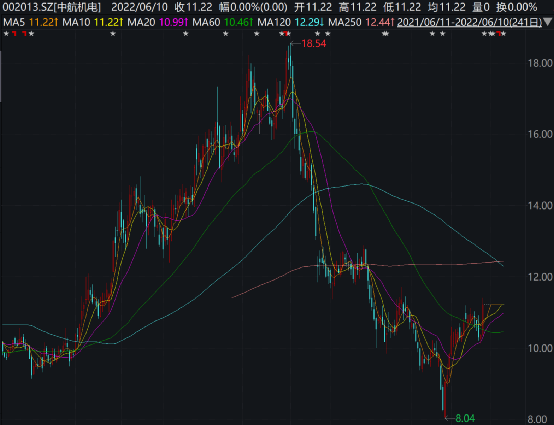The image size is (554, 425).
Task: Click the star marker beneath the MA60 value
Action: 226,34
